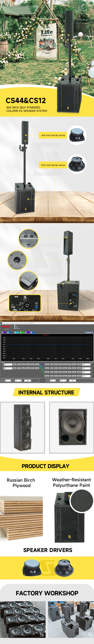Click Route button on Out 2 row
The height and width of the screenshot is (644, 94).
(47, 368)
